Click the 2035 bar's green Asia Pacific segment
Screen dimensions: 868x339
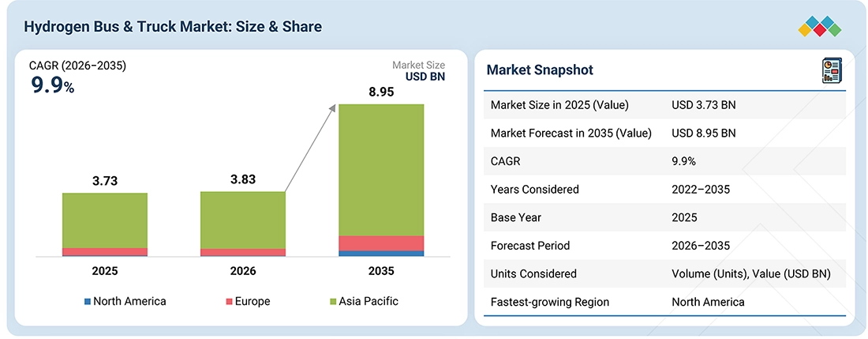[x=381, y=170]
